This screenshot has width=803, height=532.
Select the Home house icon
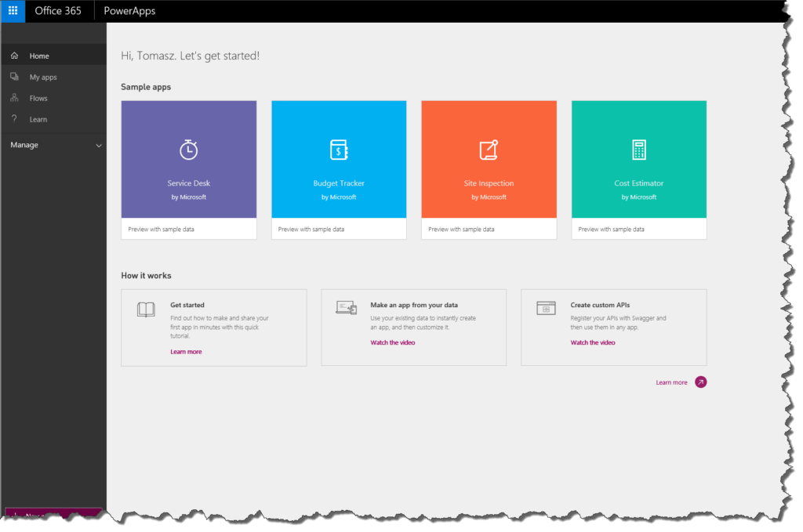[x=14, y=56]
